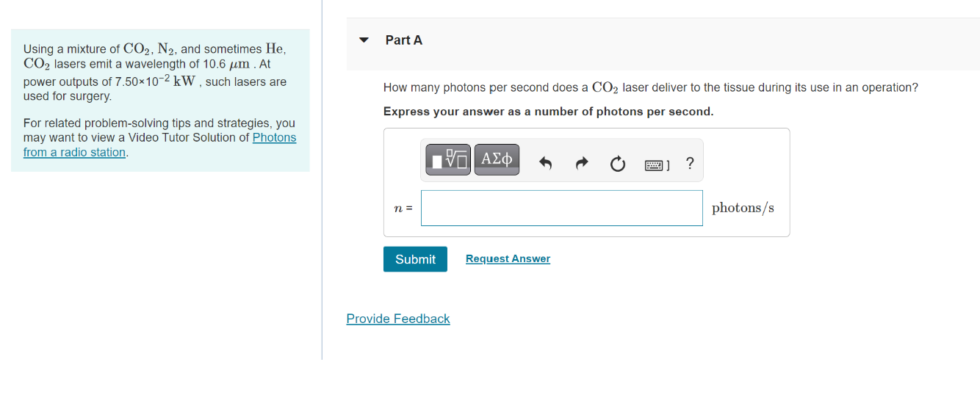This screenshot has width=980, height=395.
Task: Click the "n =" variable label
Action: 403,209
